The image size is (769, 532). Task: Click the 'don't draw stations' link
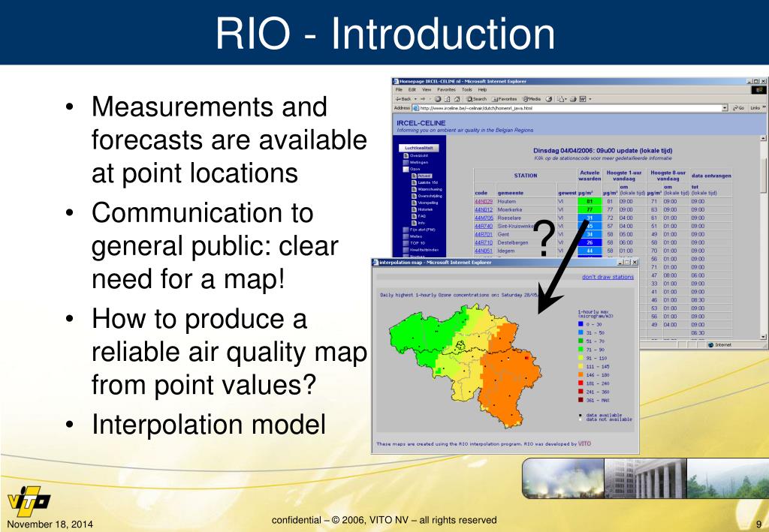click(x=608, y=278)
